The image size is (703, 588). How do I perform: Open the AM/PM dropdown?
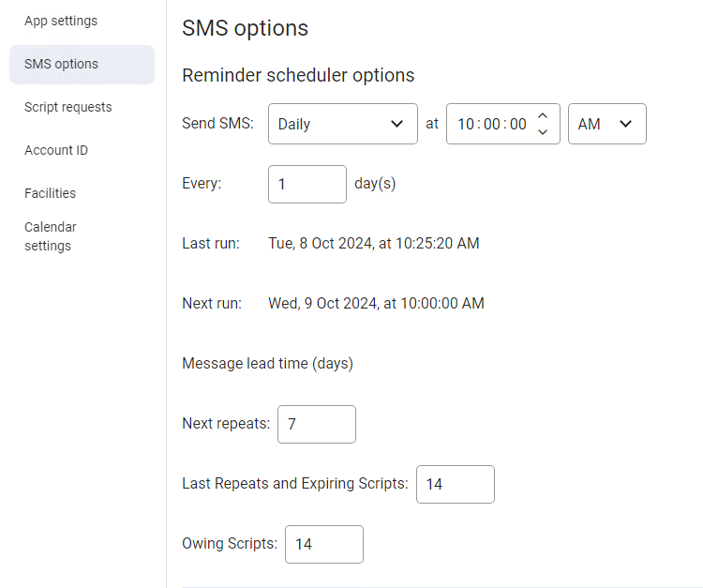(x=607, y=124)
